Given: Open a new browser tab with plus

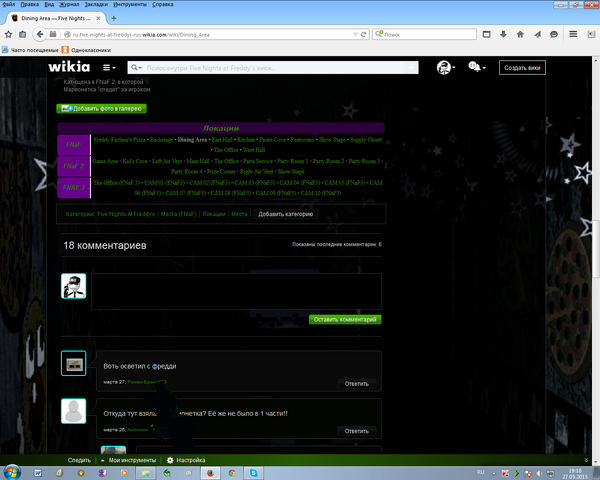Looking at the screenshot, I should 114,18.
